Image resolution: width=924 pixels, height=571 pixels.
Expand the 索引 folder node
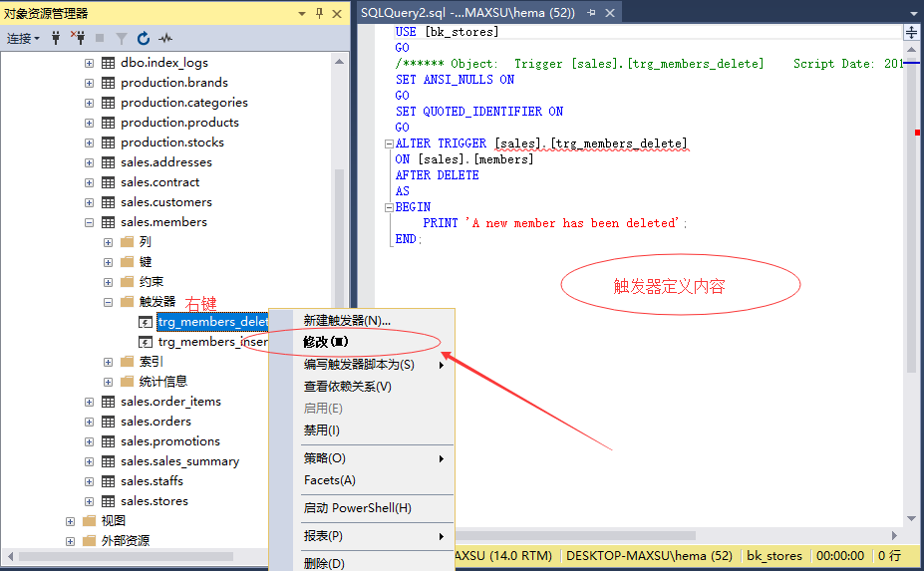[x=108, y=362]
